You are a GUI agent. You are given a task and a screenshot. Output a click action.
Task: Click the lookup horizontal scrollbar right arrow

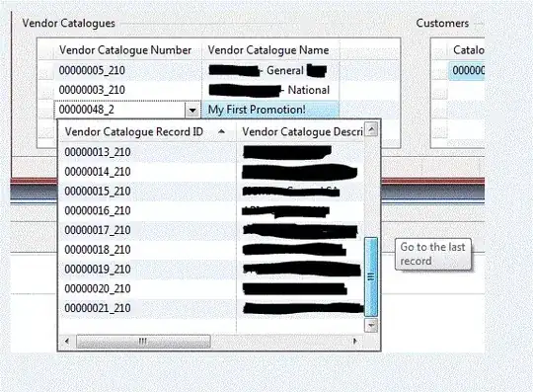coord(355,341)
